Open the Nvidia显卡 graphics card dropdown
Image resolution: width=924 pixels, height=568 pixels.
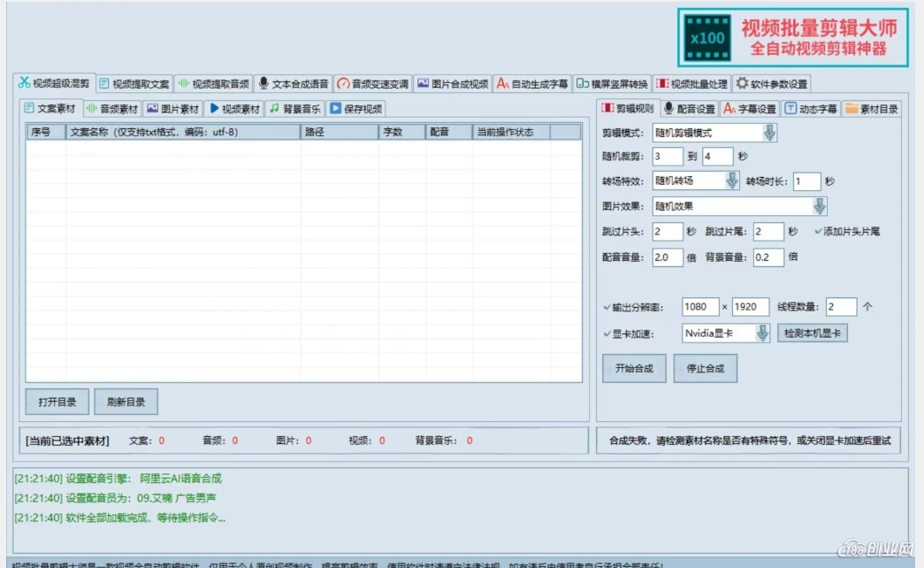(726, 334)
